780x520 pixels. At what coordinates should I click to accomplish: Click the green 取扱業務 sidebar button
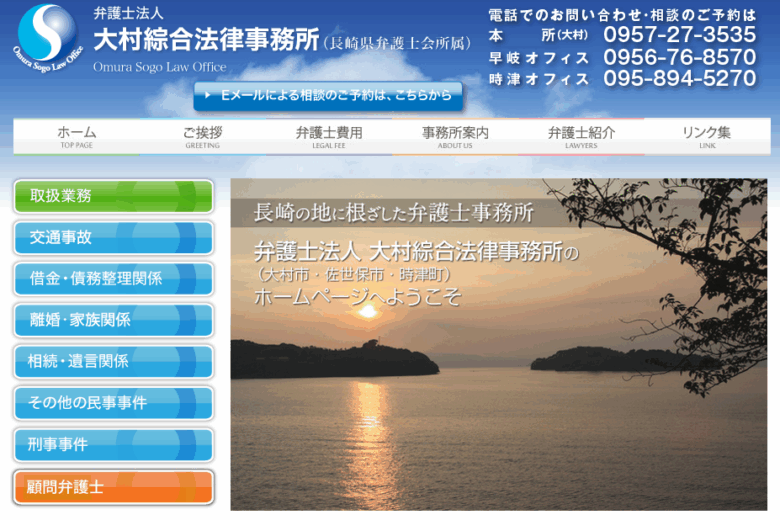[x=113, y=196]
